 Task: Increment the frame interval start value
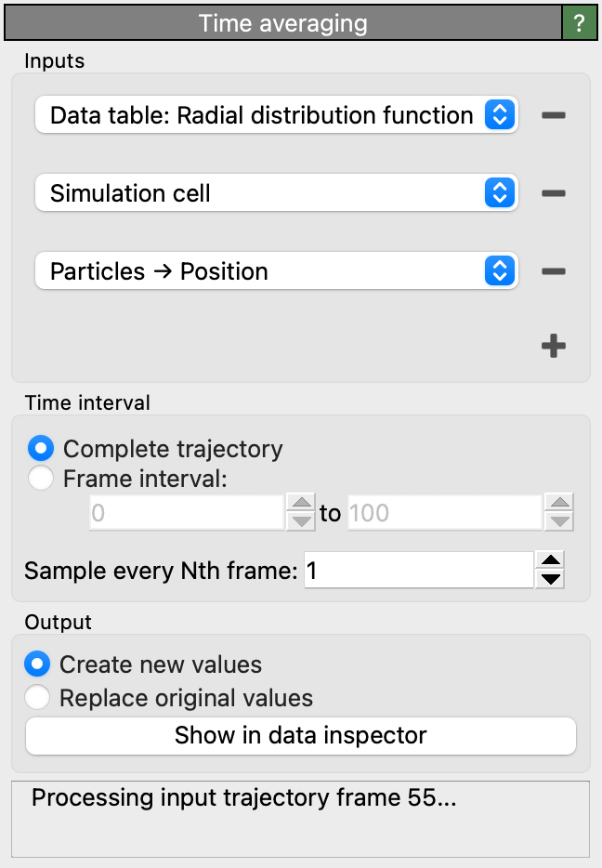pos(301,503)
